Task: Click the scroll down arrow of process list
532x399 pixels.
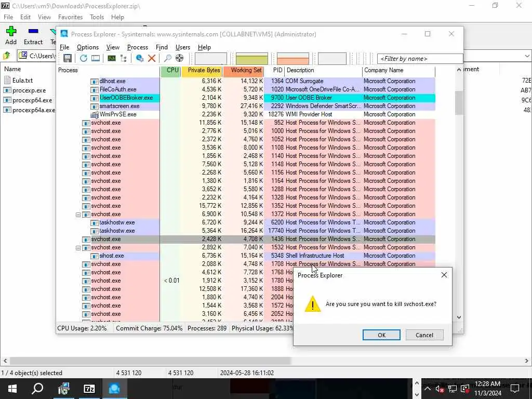Action: (x=459, y=317)
